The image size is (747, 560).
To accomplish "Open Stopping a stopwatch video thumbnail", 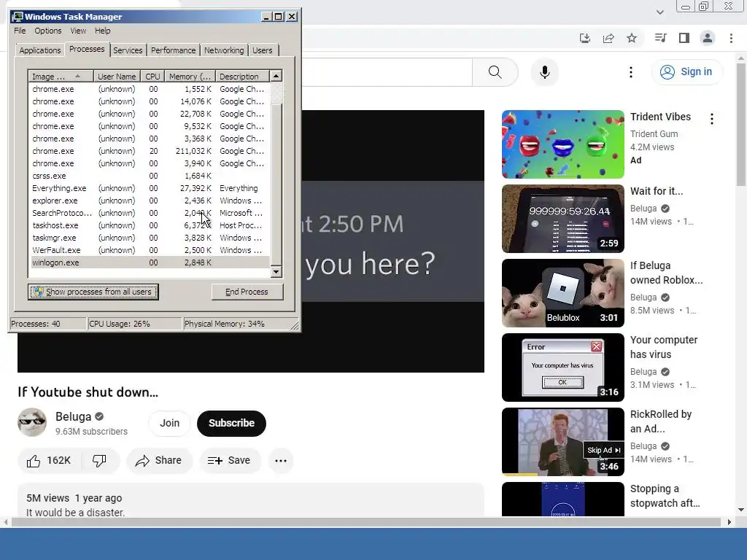I will [562, 499].
